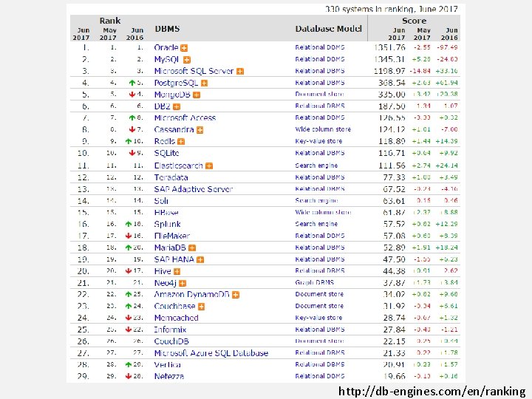The width and height of the screenshot is (532, 399).
Task: Click the plus icon beside SAP HANA
Action: (200, 260)
